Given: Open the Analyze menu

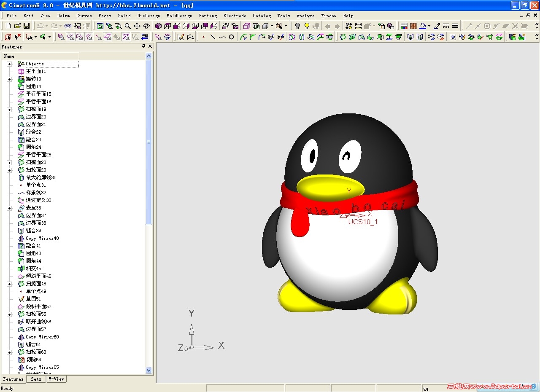Looking at the screenshot, I should 305,16.
